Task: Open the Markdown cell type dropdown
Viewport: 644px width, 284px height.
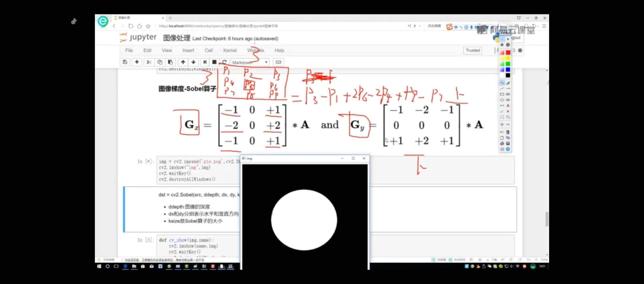Action: coord(250,62)
